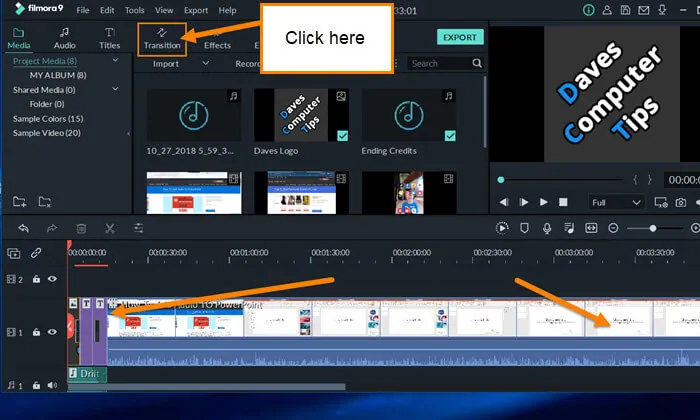Screen dimensions: 700x420
Task: Select Sample Colors (15)
Action: click(x=48, y=119)
